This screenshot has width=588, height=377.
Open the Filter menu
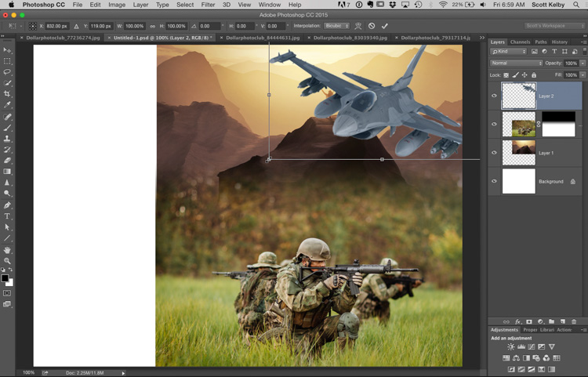coord(209,5)
